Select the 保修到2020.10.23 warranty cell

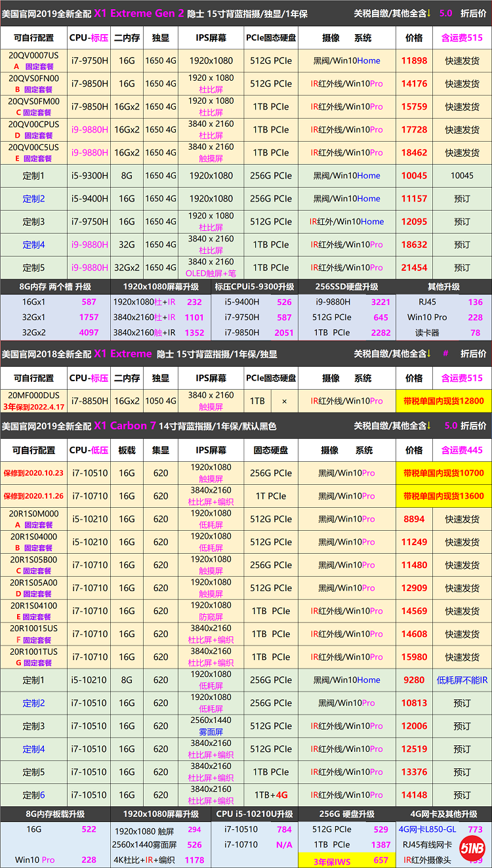tap(33, 473)
